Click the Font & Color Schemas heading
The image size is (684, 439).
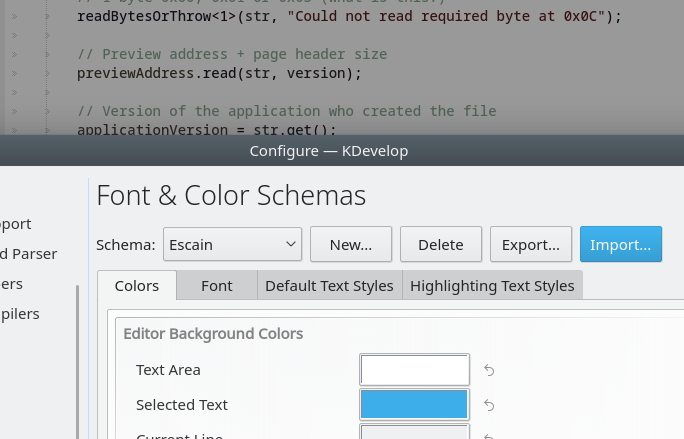pyautogui.click(x=231, y=195)
